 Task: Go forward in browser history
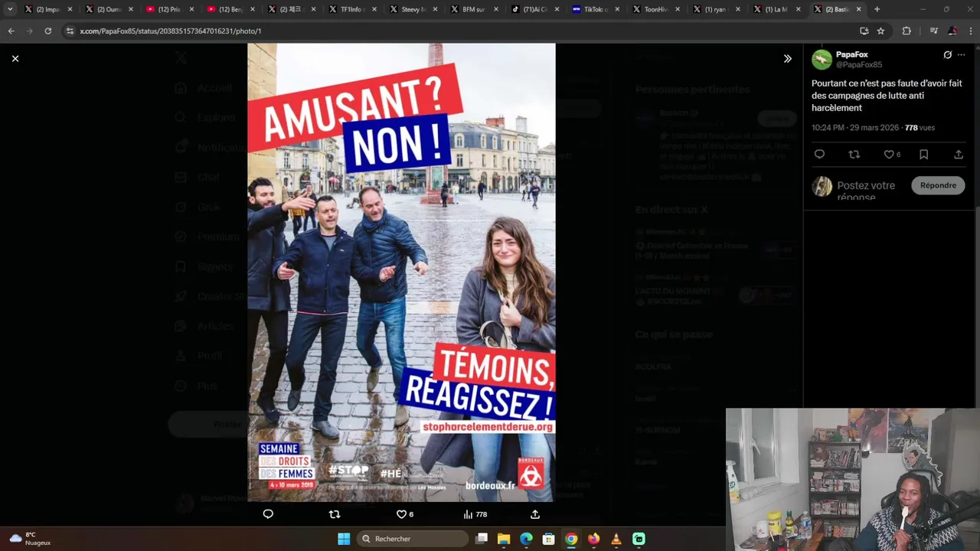[29, 31]
